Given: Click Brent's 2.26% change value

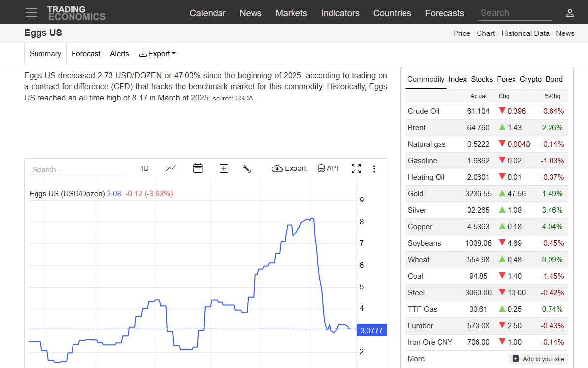Looking at the screenshot, I should click(x=552, y=128).
